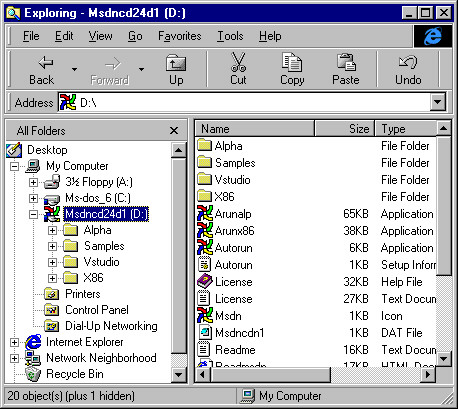This screenshot has height=409, width=458.
Task: Close the All Folders pane
Action: point(174,131)
